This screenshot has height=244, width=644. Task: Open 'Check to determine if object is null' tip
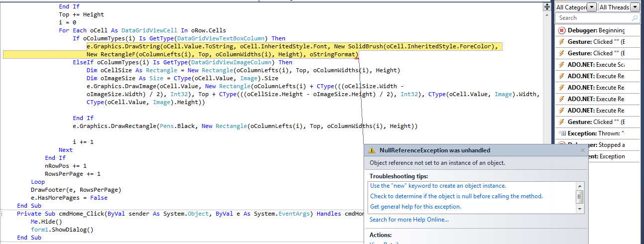pyautogui.click(x=456, y=196)
